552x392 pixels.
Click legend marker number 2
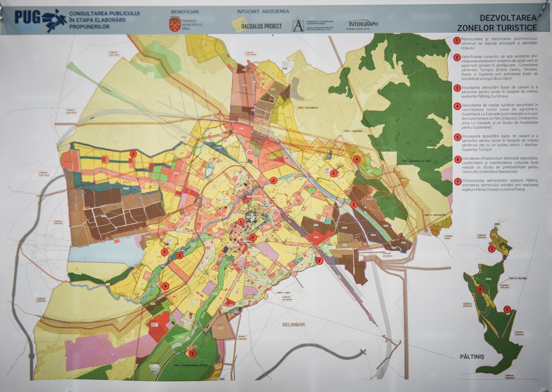pyautogui.click(x=457, y=58)
